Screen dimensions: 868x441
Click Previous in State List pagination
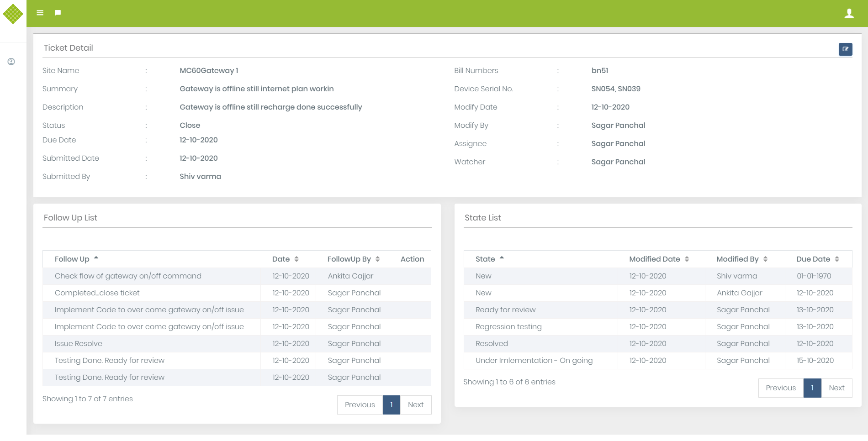pos(780,388)
